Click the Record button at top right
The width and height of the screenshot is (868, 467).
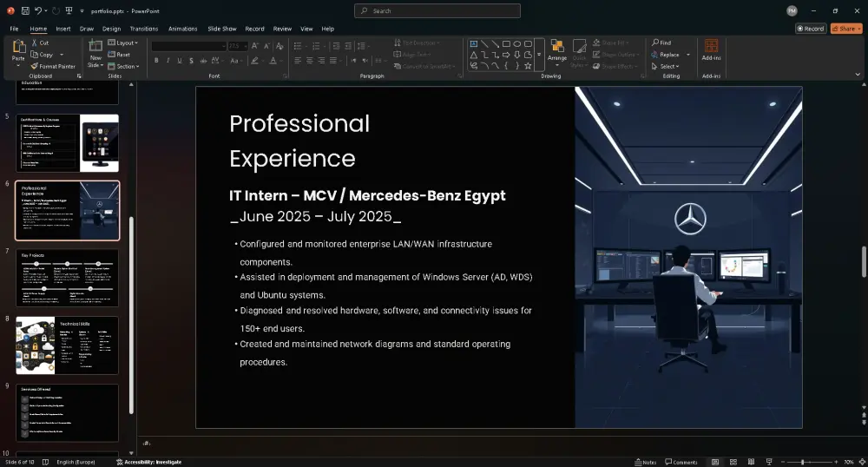[x=811, y=29]
